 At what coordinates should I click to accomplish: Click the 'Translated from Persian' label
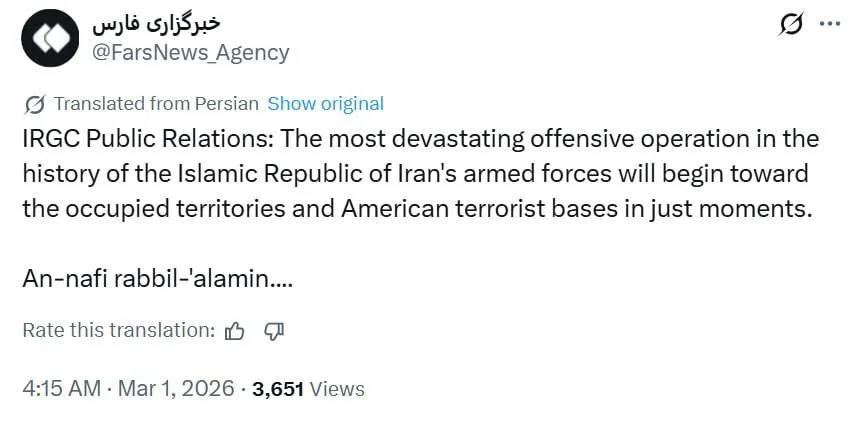[x=156, y=103]
